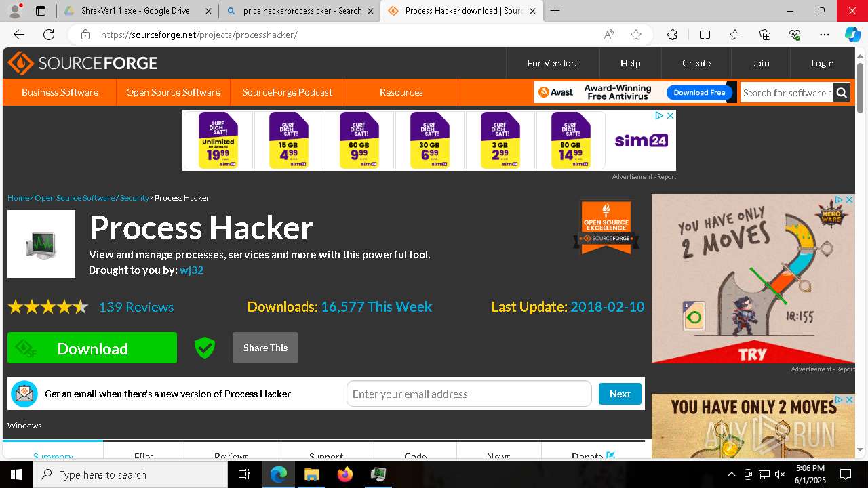This screenshot has height=488, width=868.
Task: Click the Open Source Software breadcrumb
Action: click(x=75, y=198)
